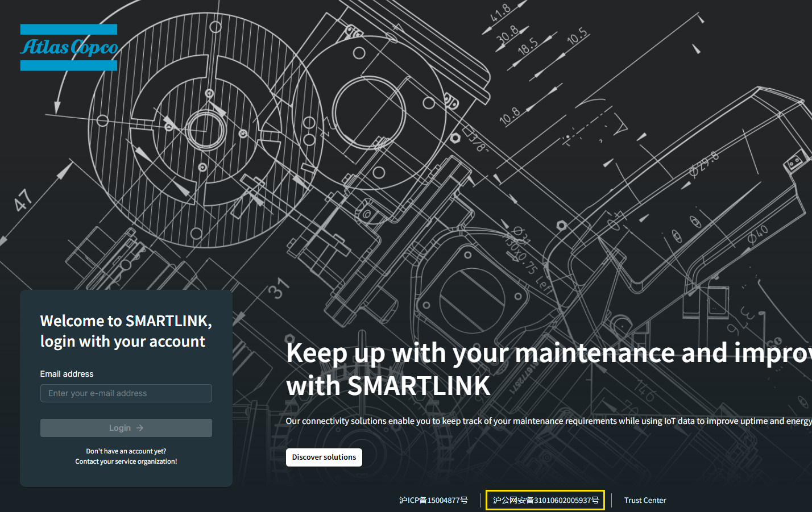The image size is (812, 512).
Task: Click the 'Keep up with your maintenance' headline
Action: pos(549,369)
